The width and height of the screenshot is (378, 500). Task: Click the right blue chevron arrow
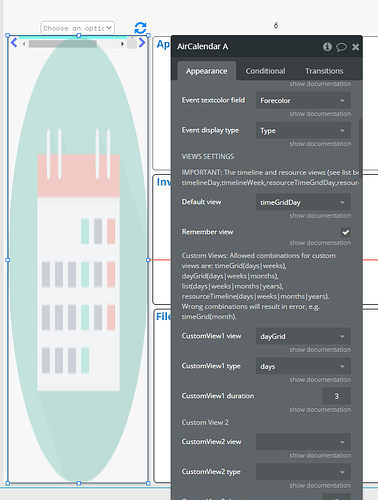(142, 43)
